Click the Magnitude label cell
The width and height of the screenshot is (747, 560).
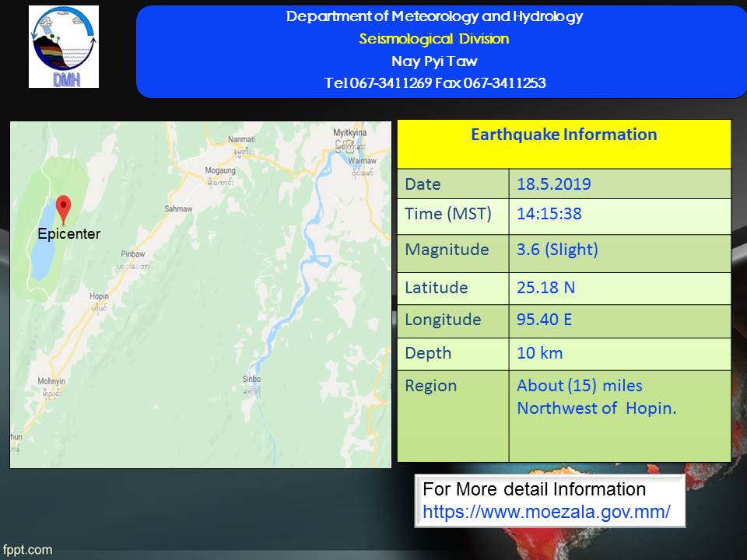(453, 254)
